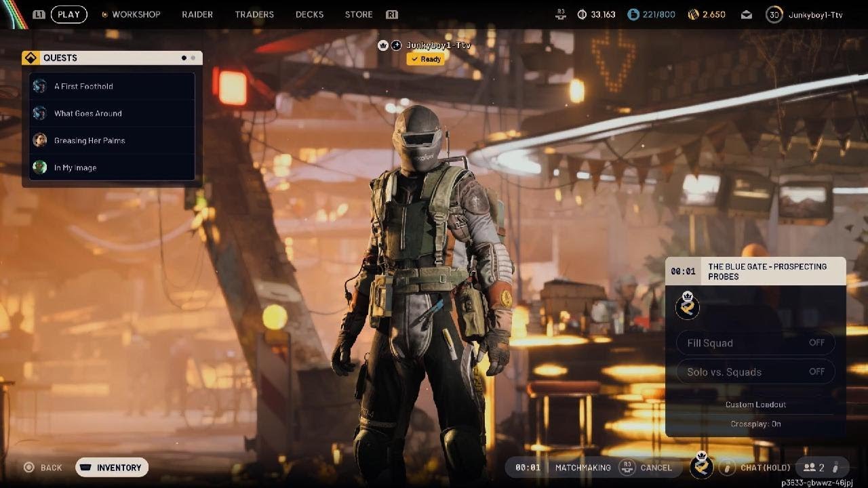Image resolution: width=868 pixels, height=488 pixels.
Task: Click the 2,650 currency balance
Action: [714, 14]
